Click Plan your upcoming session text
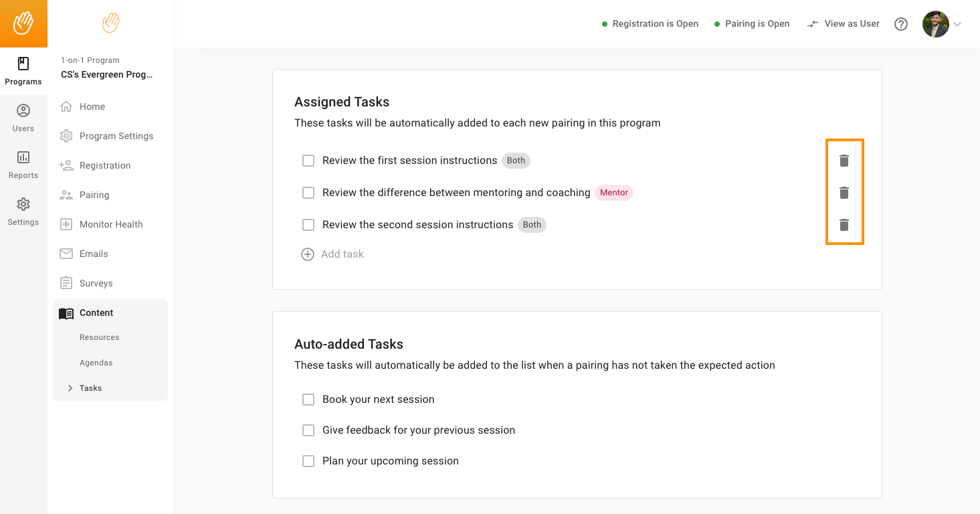The image size is (980, 514). pyautogui.click(x=391, y=461)
